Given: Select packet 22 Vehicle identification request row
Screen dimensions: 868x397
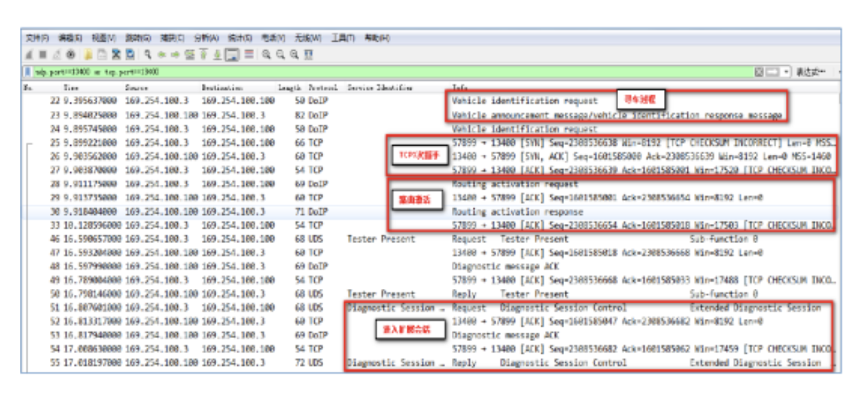Looking at the screenshot, I should [x=431, y=101].
